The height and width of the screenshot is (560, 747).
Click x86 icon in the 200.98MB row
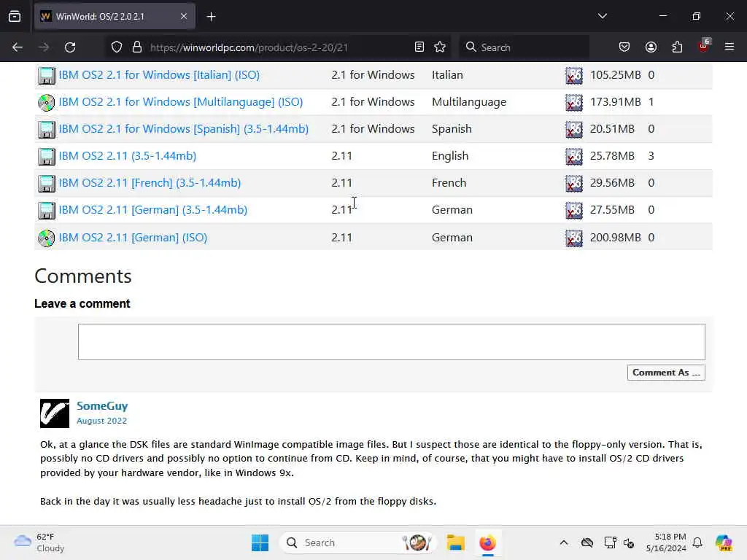(x=573, y=238)
